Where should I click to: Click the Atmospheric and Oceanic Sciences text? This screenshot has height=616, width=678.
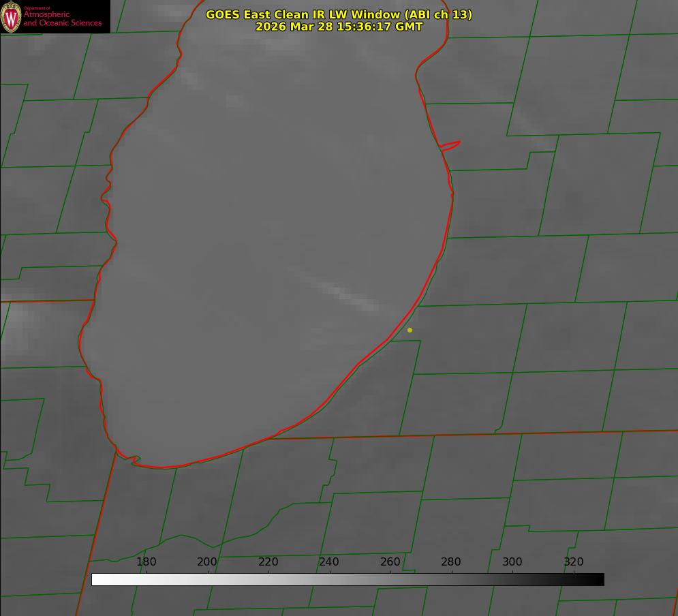(x=63, y=18)
